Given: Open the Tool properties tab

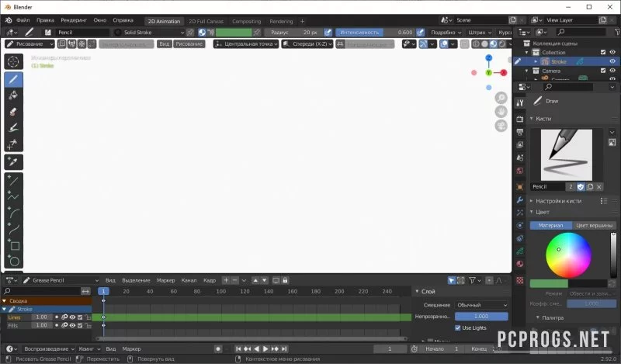Looking at the screenshot, I should [520, 103].
